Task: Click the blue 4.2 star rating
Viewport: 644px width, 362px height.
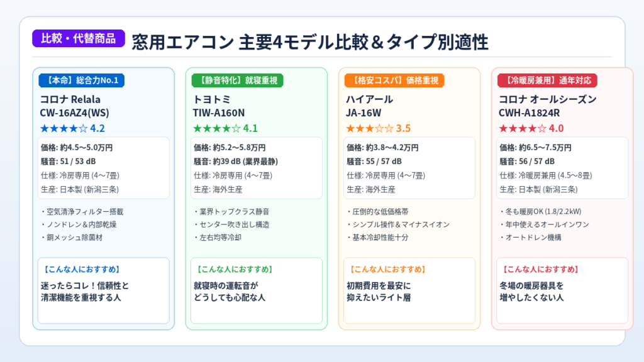Action: click(x=72, y=128)
